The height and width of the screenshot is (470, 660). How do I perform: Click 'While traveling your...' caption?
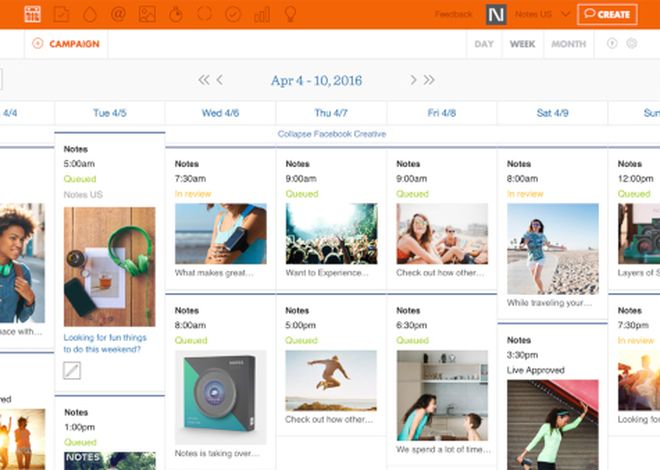point(549,303)
